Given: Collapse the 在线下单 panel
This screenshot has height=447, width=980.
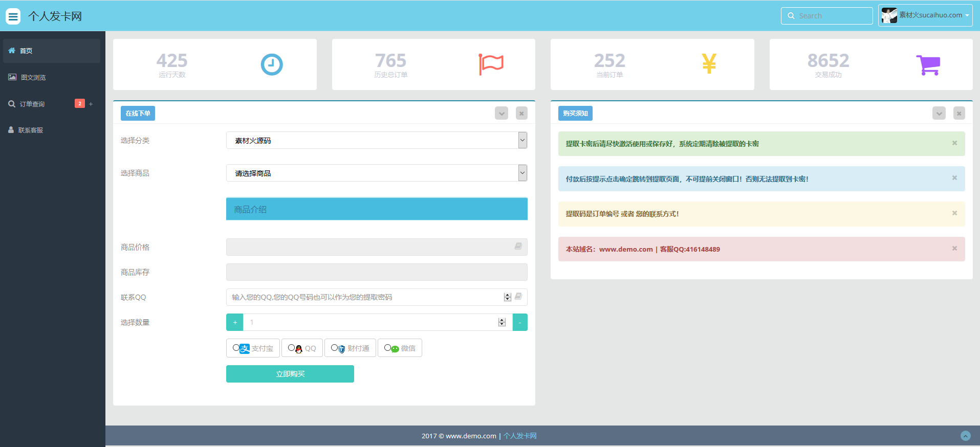Looking at the screenshot, I should 502,113.
